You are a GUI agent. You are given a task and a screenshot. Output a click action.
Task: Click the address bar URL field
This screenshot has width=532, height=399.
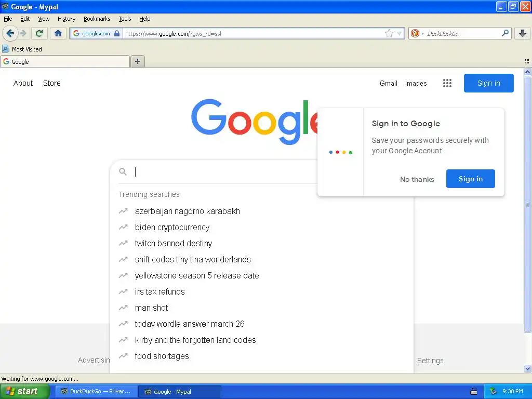[253, 33]
